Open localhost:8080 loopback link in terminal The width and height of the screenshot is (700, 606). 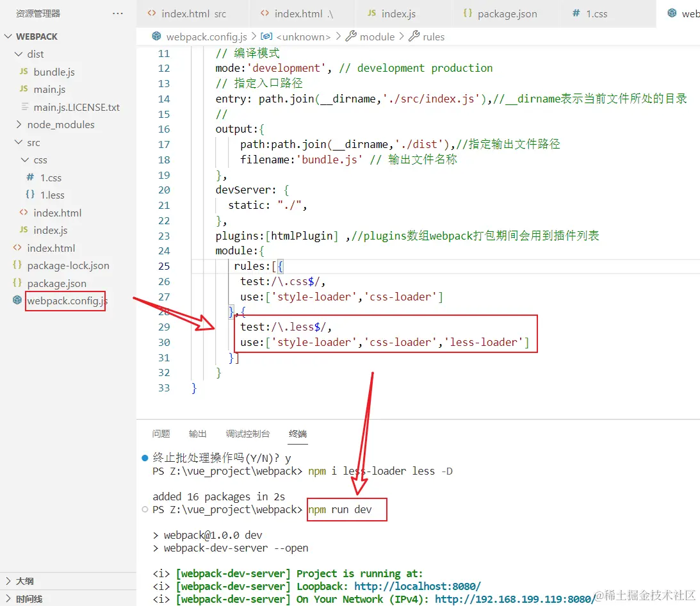pos(418,586)
